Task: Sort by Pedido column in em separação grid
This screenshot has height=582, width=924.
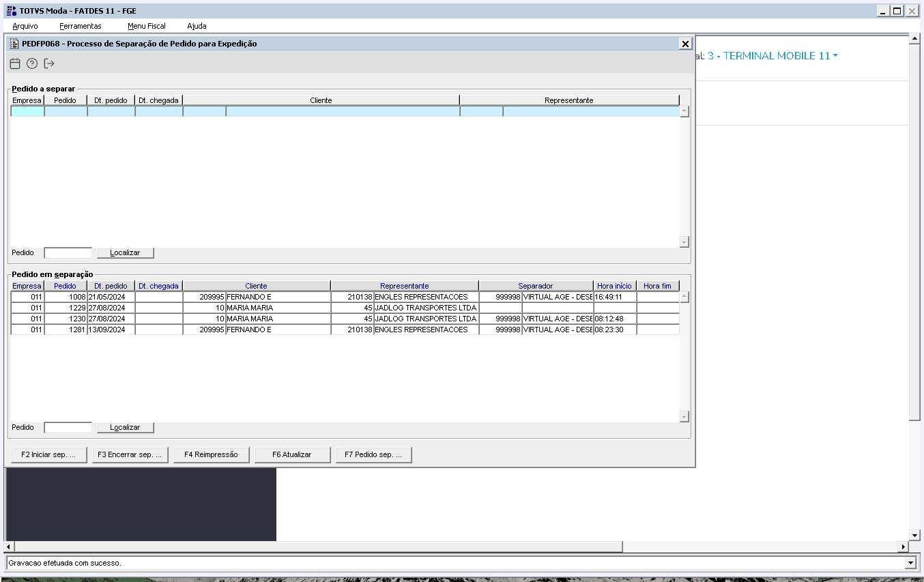Action: (66, 286)
